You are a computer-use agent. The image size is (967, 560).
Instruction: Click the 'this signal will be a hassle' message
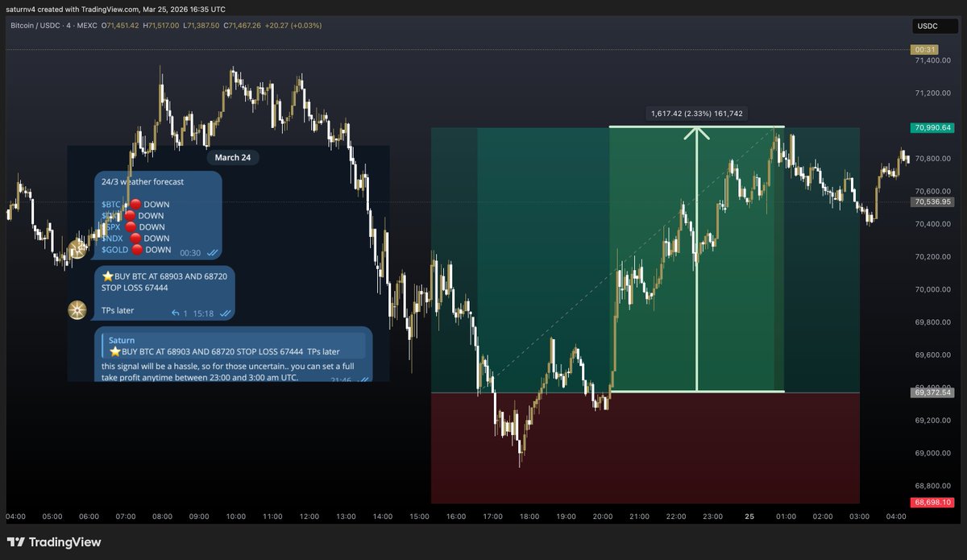tap(228, 371)
